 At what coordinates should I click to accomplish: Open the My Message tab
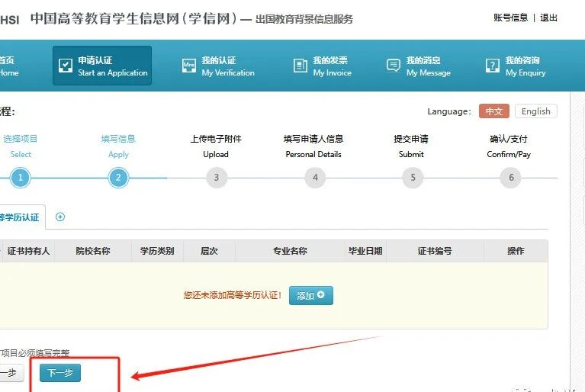pos(419,66)
